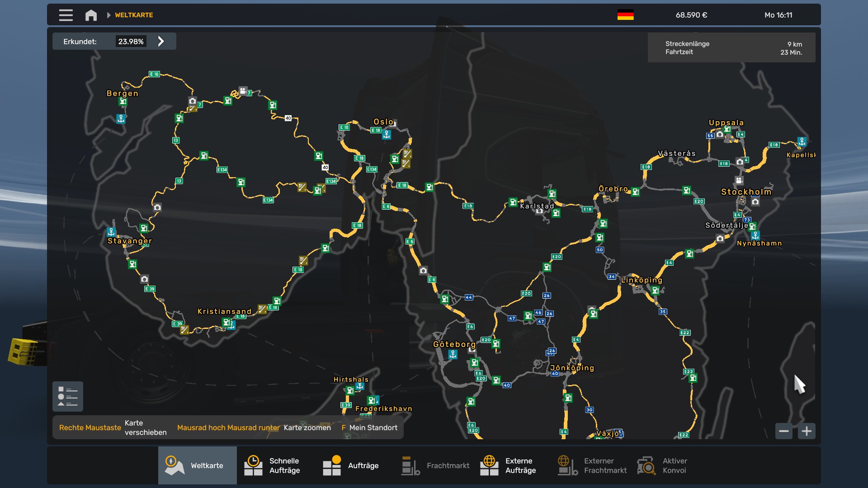Open the hamburger main menu
Image resolution: width=868 pixels, height=488 pixels.
[x=66, y=15]
